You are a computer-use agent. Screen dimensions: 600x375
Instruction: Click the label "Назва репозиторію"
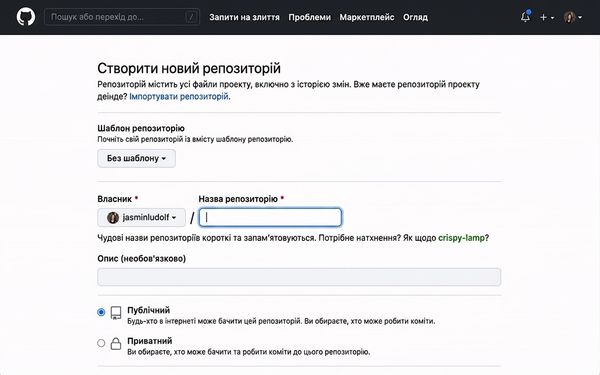coord(238,199)
